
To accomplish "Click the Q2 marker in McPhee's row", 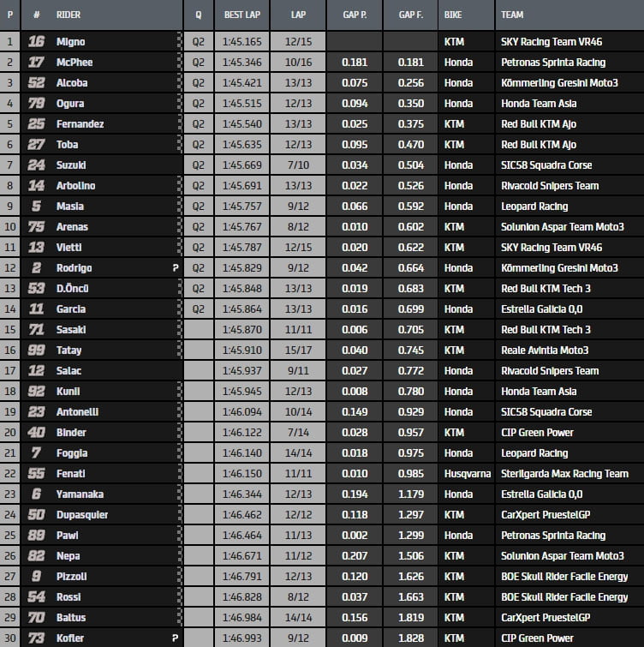I will click(x=199, y=62).
